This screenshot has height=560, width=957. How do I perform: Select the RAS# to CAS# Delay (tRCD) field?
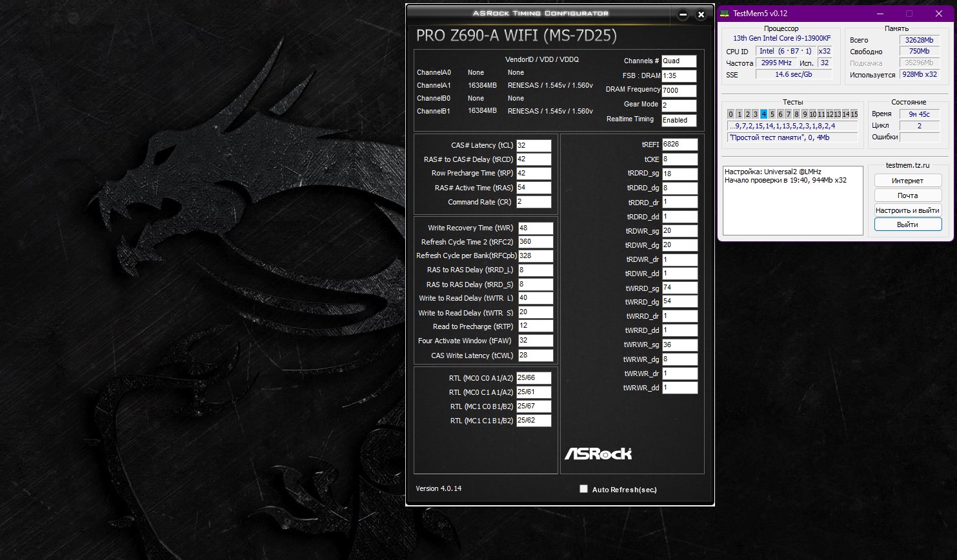pos(534,159)
